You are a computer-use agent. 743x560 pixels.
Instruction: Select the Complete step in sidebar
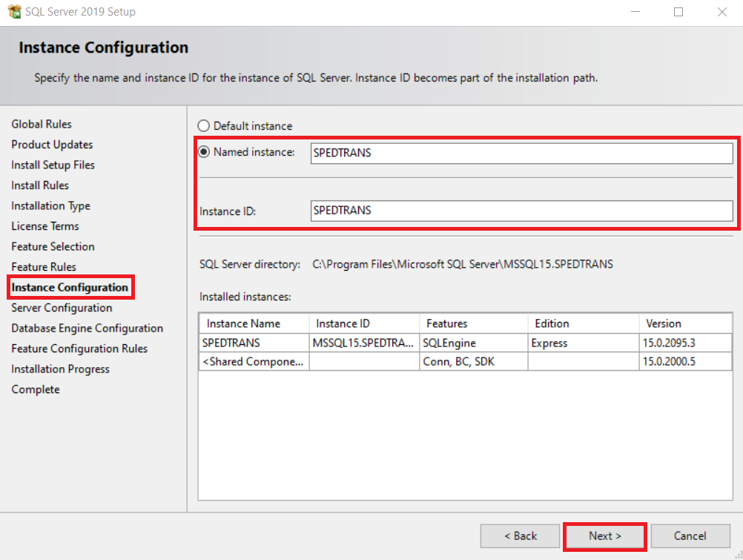(36, 389)
